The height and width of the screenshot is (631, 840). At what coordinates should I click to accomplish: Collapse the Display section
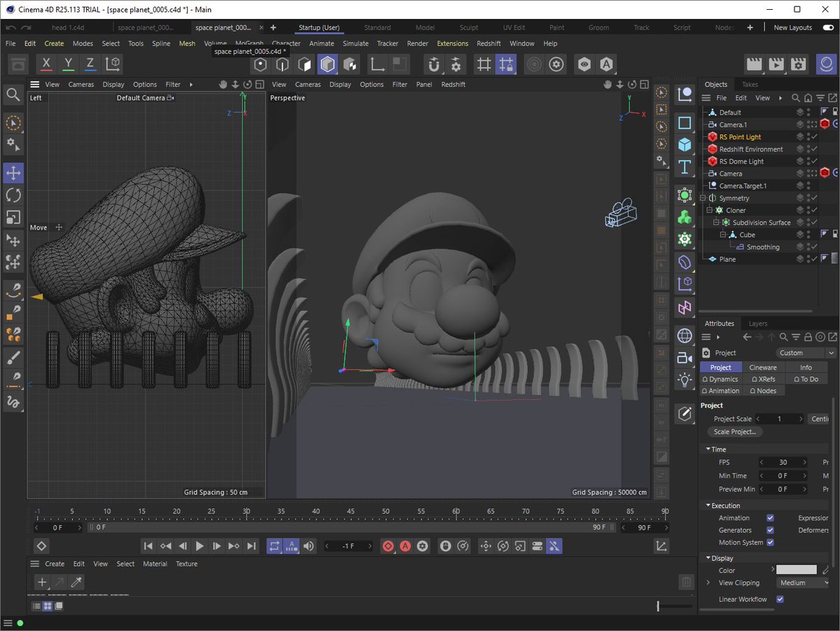[x=708, y=558]
